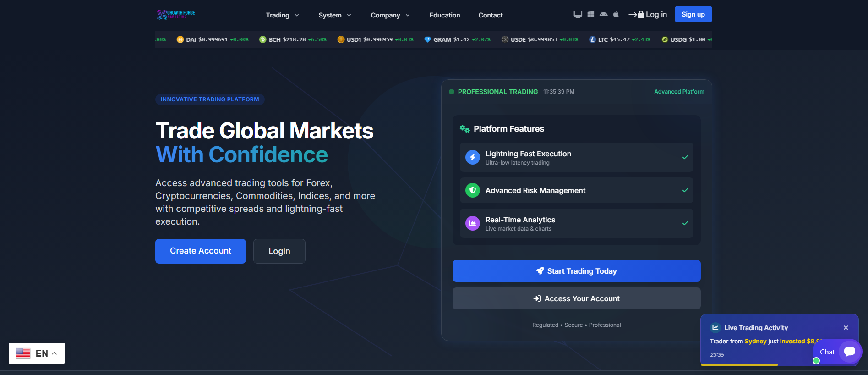Screen dimensions: 868x375
Task: Click the Professional Trading header label
Action: 498,92
